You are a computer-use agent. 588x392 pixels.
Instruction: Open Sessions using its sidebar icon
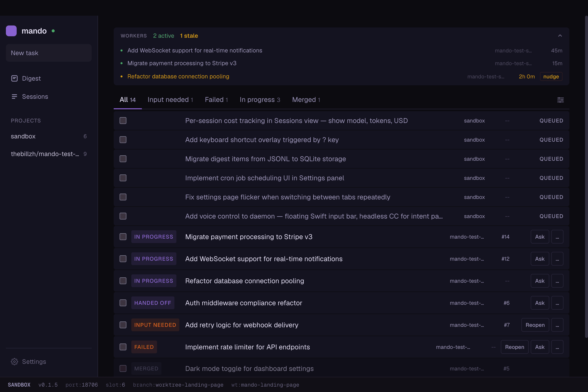coord(14,97)
